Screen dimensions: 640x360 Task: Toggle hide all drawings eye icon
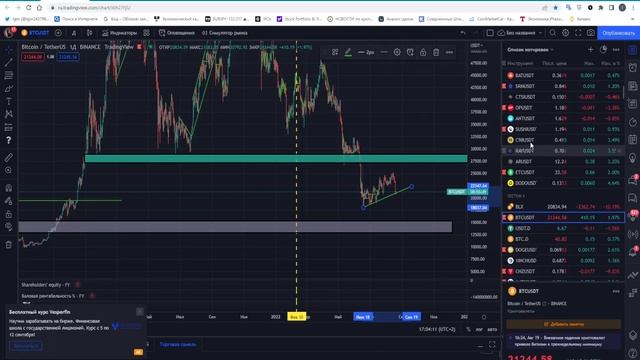click(9, 227)
